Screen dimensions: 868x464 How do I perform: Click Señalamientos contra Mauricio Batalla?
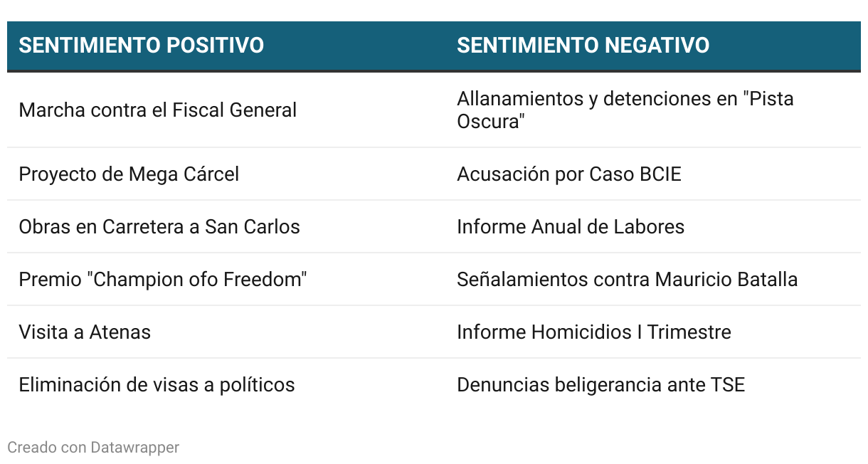pyautogui.click(x=628, y=280)
